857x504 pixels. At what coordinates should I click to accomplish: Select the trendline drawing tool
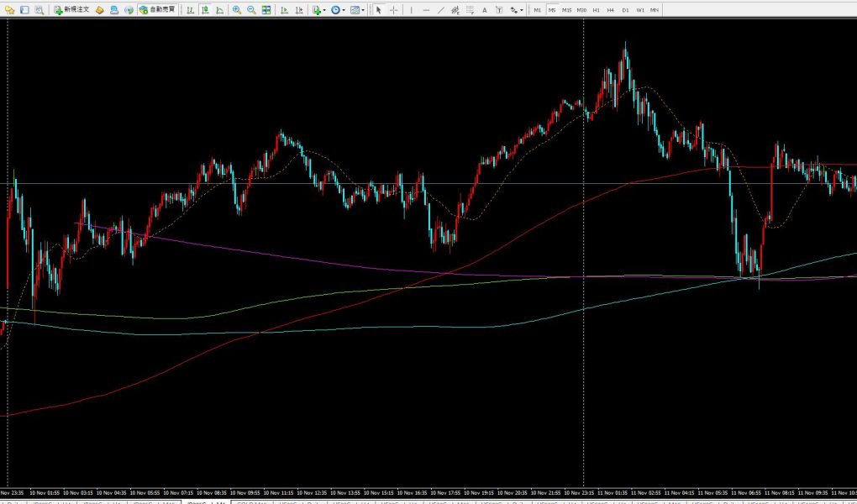(441, 10)
